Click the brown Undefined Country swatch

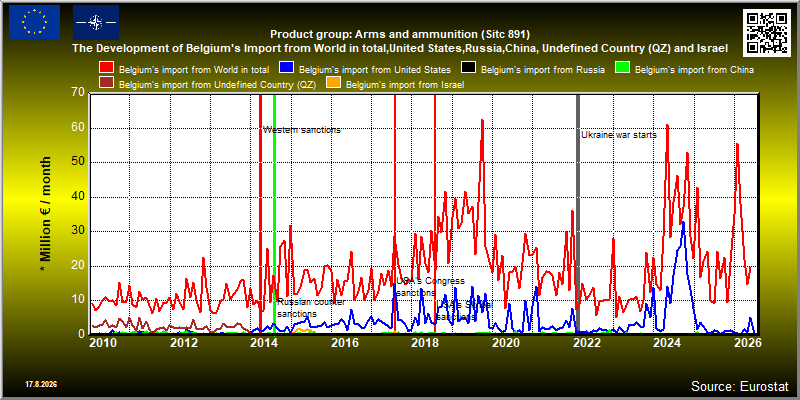point(106,84)
